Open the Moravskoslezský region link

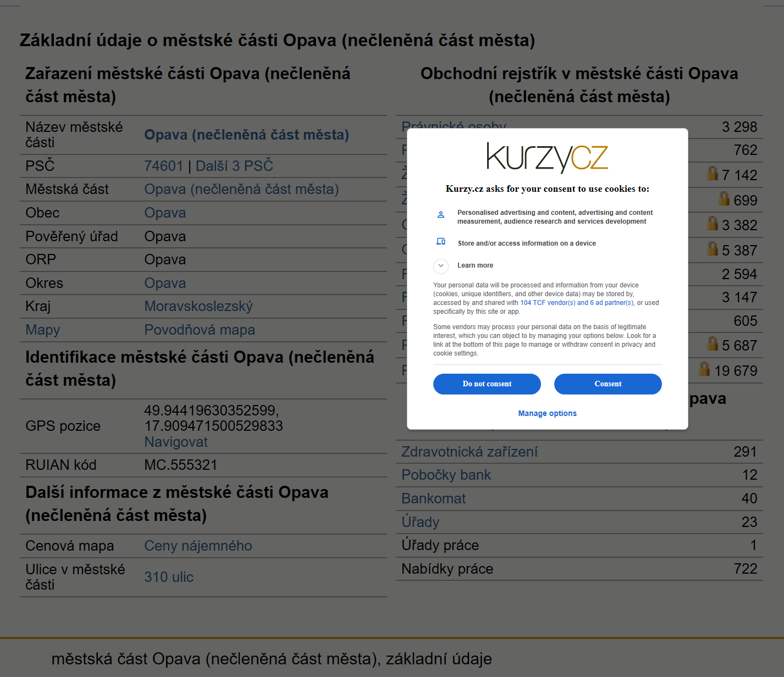click(198, 307)
